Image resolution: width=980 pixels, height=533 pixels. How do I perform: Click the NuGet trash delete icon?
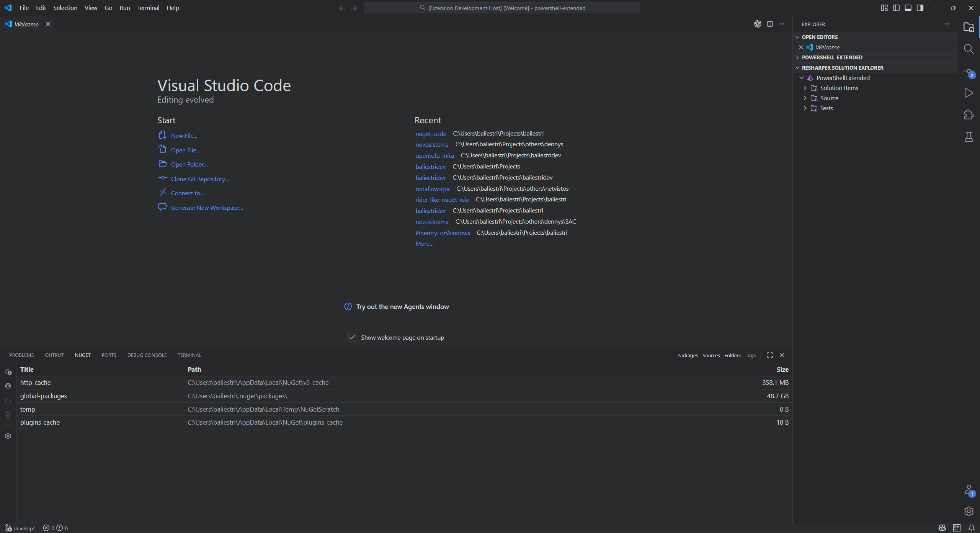[x=8, y=415]
